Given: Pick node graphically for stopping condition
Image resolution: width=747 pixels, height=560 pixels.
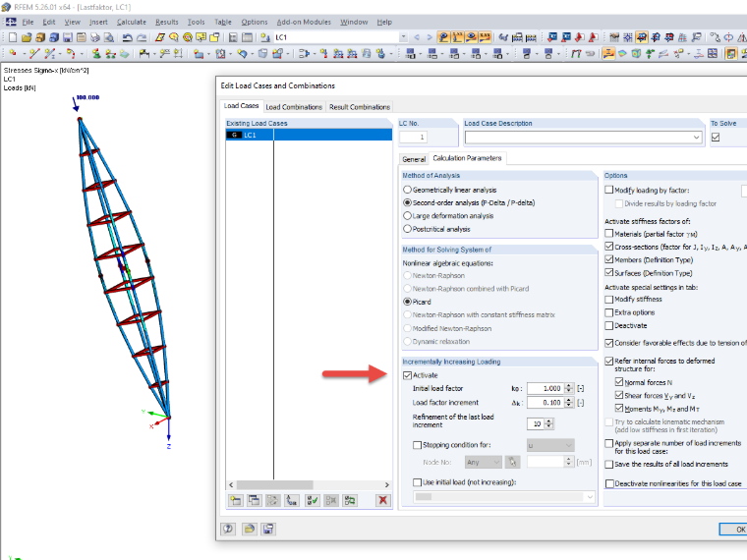Looking at the screenshot, I should pyautogui.click(x=513, y=462).
